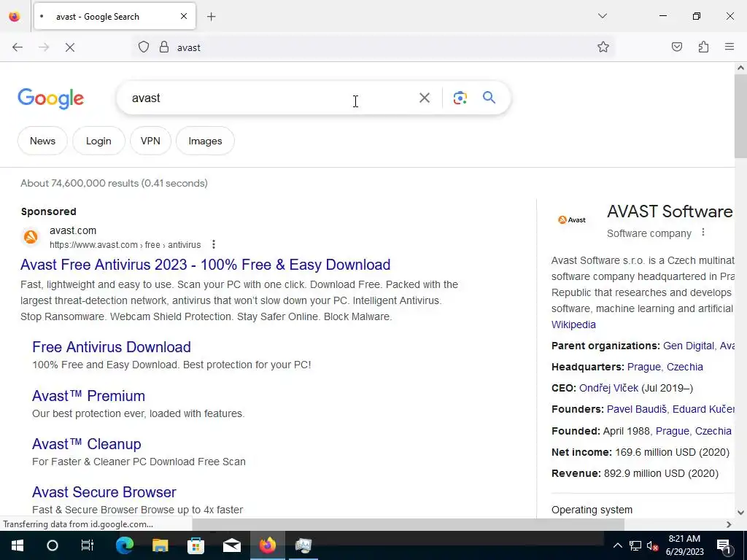Click the magnifier search button
This screenshot has width=747, height=560.
click(489, 98)
